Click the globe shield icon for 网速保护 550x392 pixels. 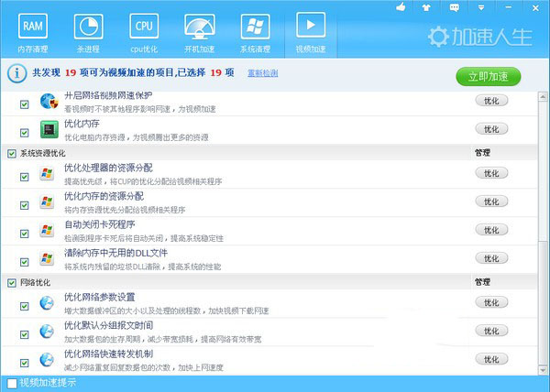pyautogui.click(x=49, y=102)
